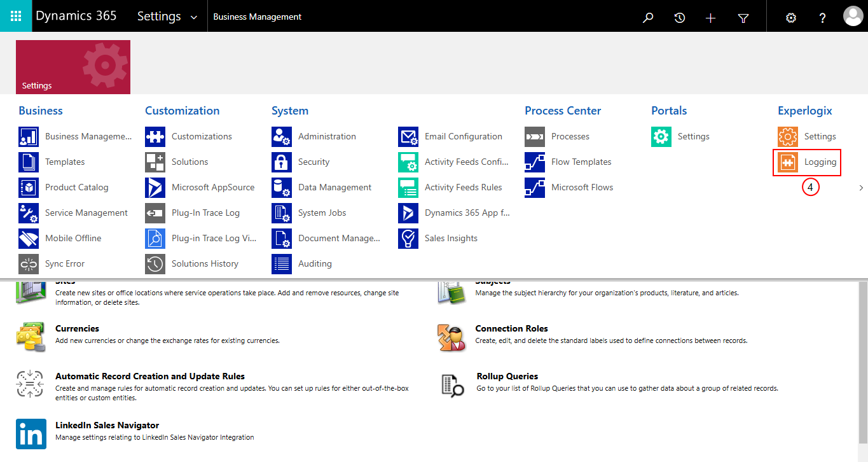Click the Auditing list icon
This screenshot has height=462, width=868.
coord(282,263)
